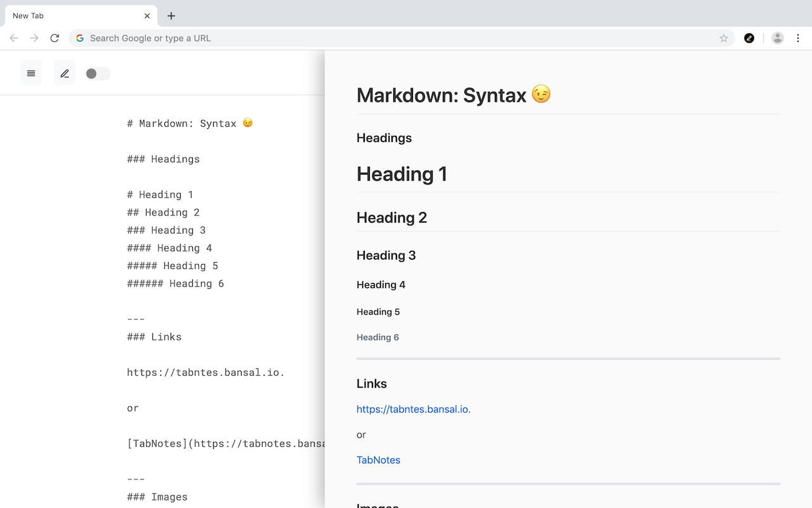Click the Google logo in the address bar

point(80,38)
